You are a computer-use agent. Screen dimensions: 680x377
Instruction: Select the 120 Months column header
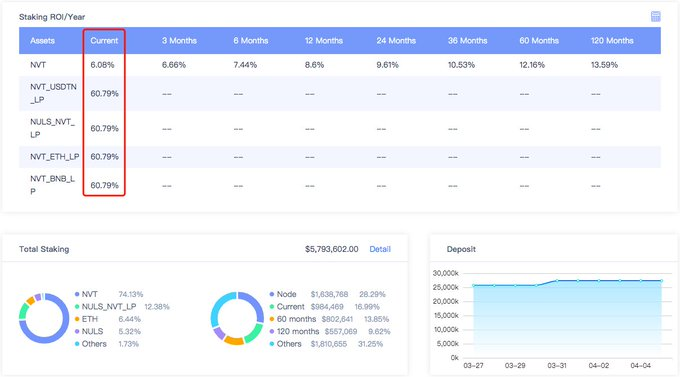(612, 40)
